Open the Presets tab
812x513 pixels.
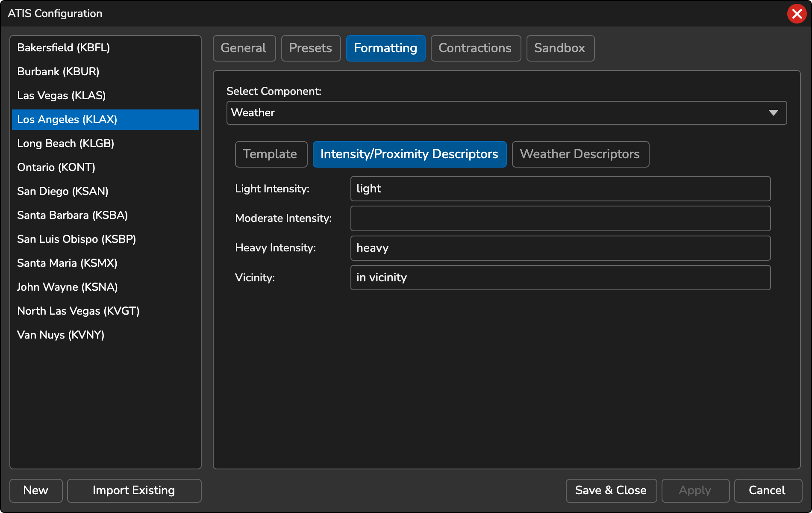(311, 48)
